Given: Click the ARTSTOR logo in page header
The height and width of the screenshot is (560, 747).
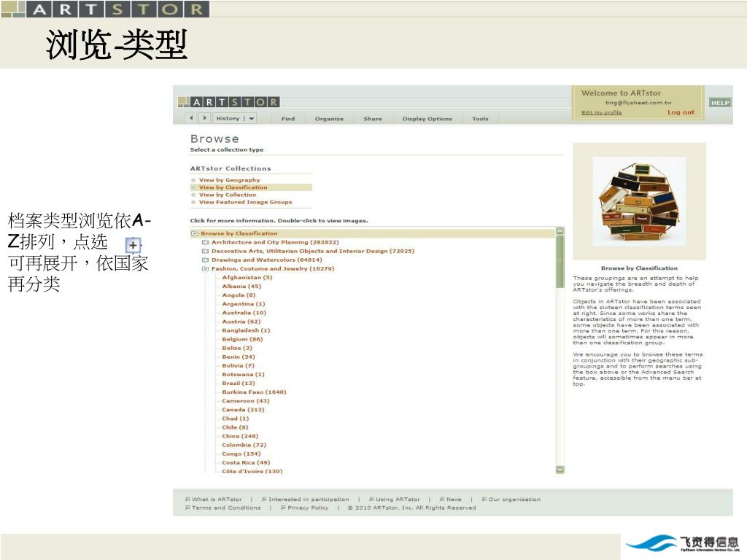Looking at the screenshot, I should pyautogui.click(x=228, y=102).
